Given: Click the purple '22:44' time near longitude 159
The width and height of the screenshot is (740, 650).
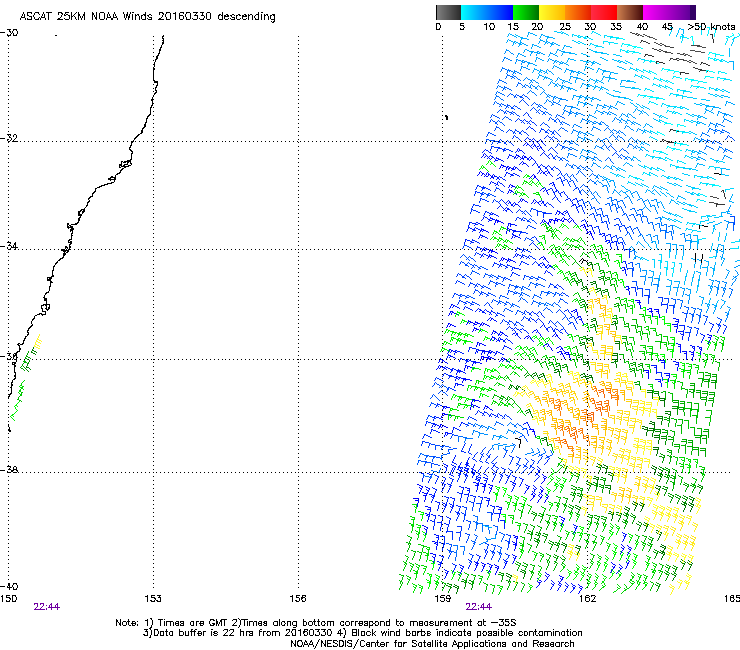Looking at the screenshot, I should pos(479,607).
